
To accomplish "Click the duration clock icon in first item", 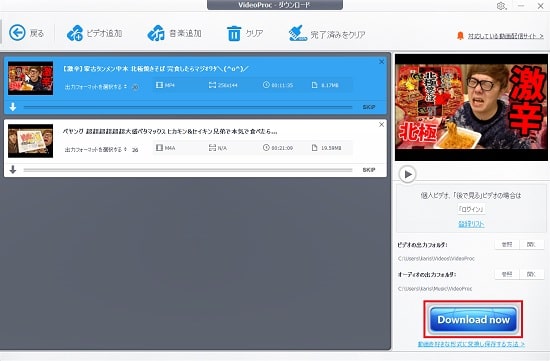I will [266, 85].
